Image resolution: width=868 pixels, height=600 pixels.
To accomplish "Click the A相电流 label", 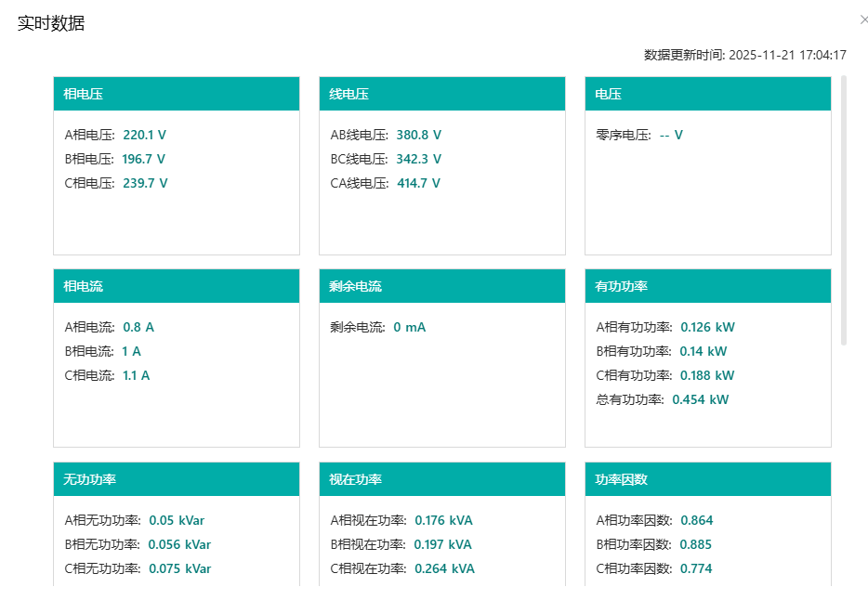I will (x=89, y=327).
